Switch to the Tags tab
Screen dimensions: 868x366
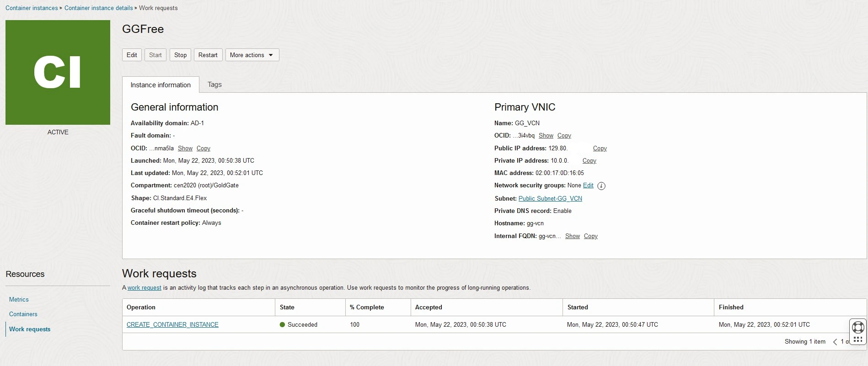(x=214, y=85)
